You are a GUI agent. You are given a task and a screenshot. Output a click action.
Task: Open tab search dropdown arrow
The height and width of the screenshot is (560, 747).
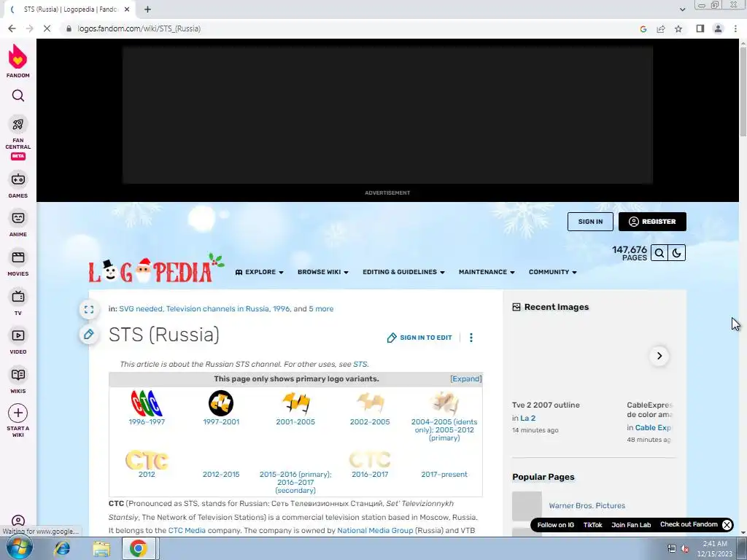click(682, 9)
